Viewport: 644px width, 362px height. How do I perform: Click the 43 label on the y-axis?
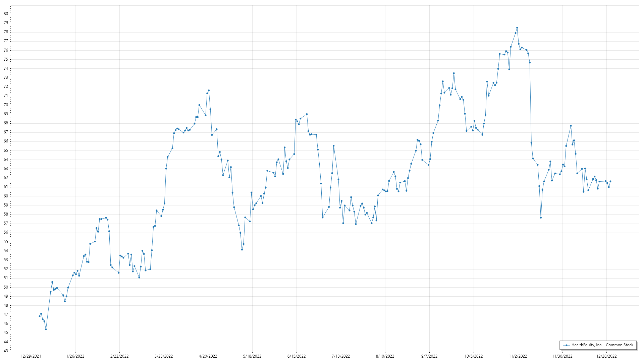6,351
